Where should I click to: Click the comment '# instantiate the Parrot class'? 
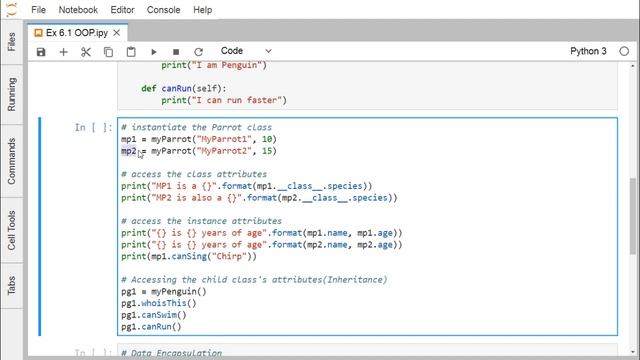coord(196,127)
